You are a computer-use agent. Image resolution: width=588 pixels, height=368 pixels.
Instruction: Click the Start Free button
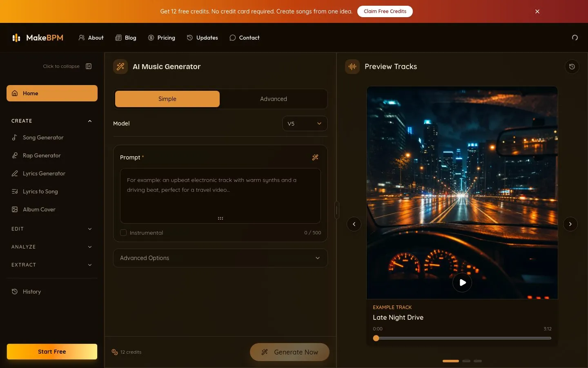click(52, 352)
